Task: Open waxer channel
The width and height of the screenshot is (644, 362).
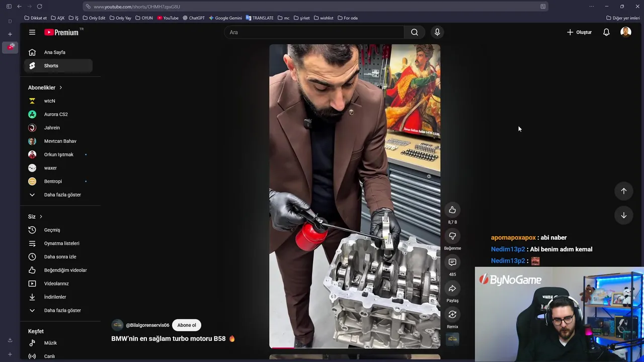Action: pyautogui.click(x=58, y=168)
